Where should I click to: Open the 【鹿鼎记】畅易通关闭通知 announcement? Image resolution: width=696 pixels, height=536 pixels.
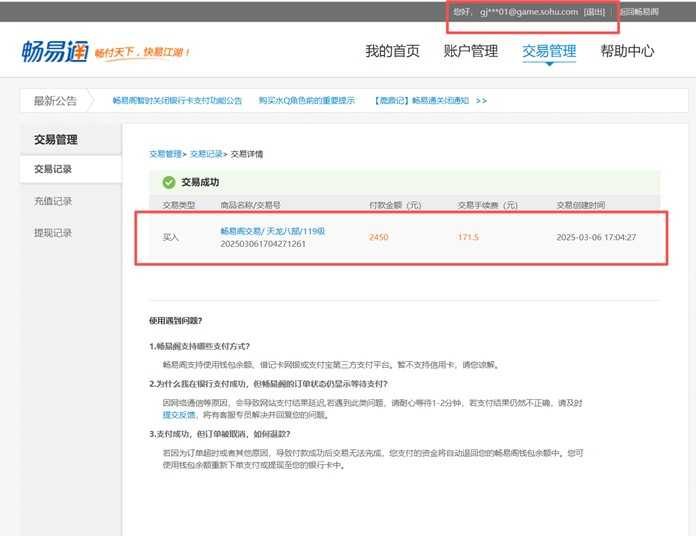coord(421,101)
